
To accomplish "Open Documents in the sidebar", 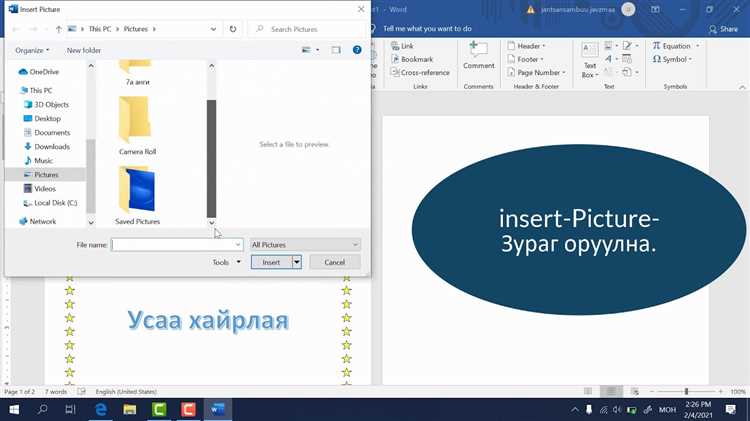I will click(47, 133).
